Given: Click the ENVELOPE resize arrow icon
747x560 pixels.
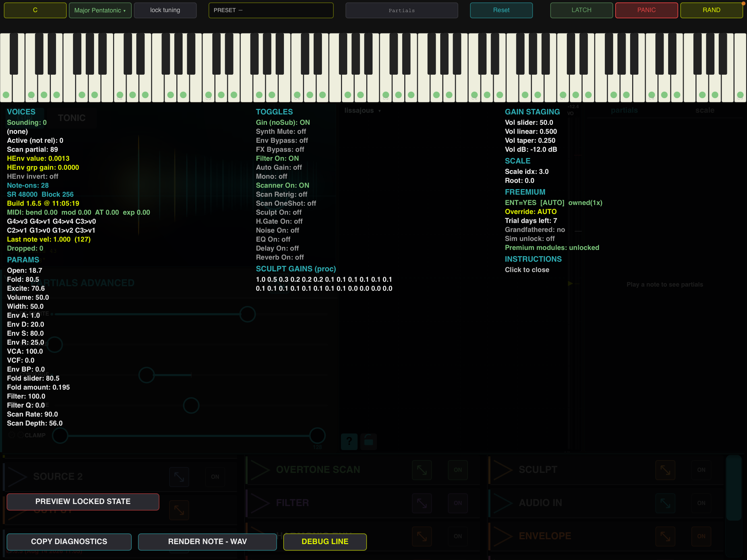Looking at the screenshot, I should (665, 536).
